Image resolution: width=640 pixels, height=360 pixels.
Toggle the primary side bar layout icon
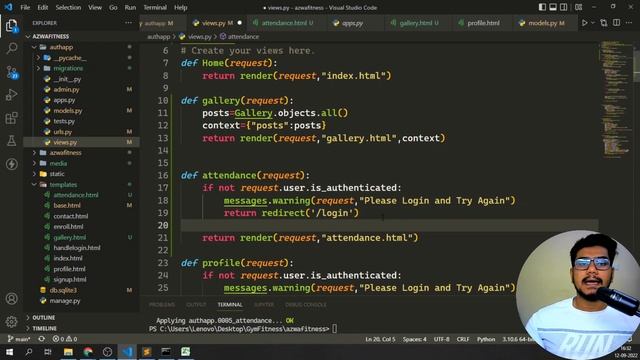tap(542, 7)
